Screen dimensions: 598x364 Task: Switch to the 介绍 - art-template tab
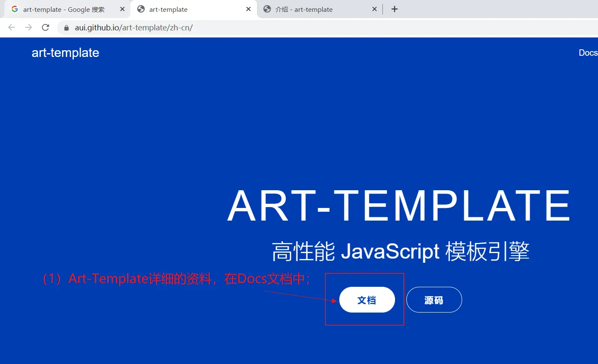coord(320,9)
